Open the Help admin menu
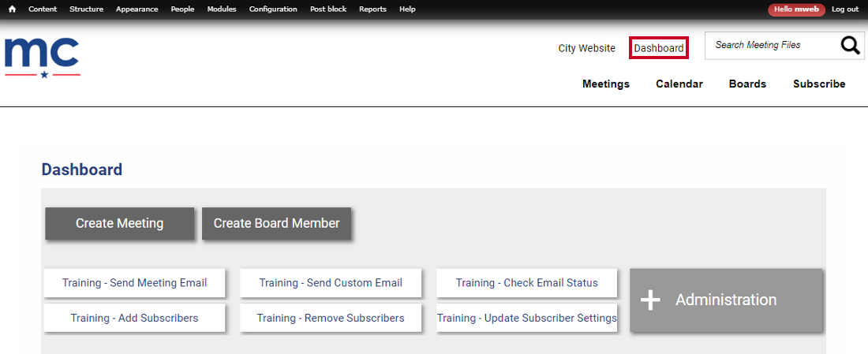The width and height of the screenshot is (868, 354). pyautogui.click(x=407, y=9)
